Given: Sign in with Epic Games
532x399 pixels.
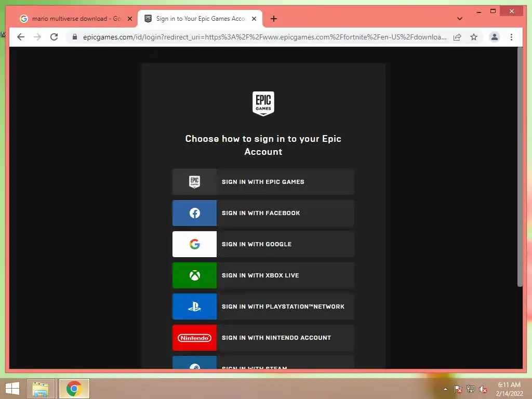Looking at the screenshot, I should tap(263, 182).
